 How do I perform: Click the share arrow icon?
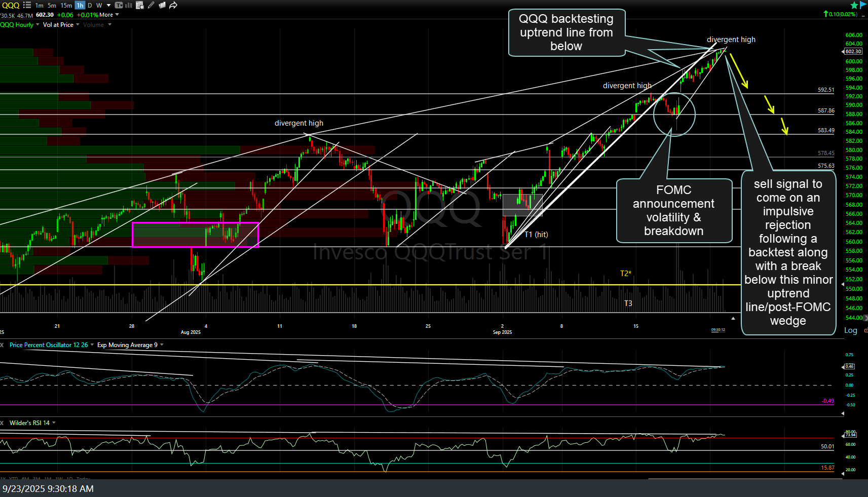[x=173, y=5]
